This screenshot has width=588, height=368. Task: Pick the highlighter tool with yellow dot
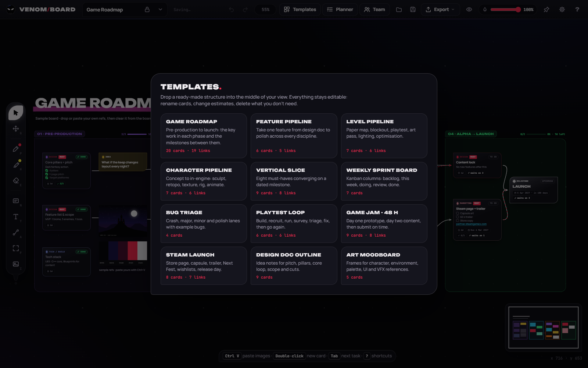[16, 165]
